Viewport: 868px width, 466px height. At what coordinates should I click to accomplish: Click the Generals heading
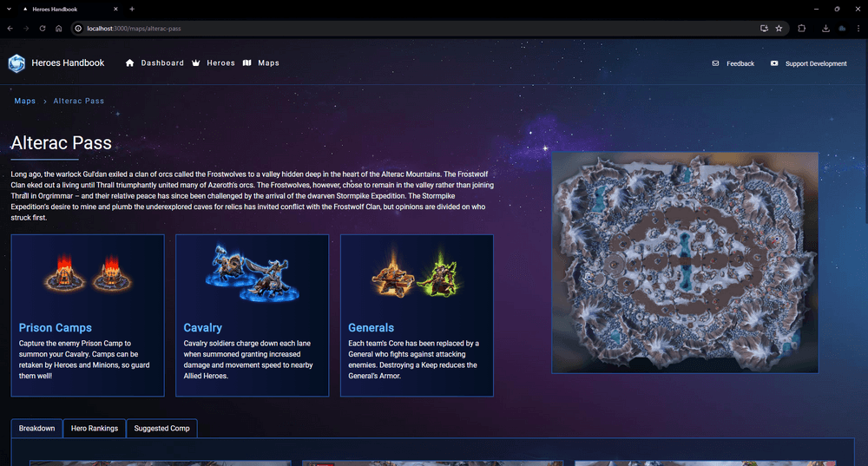(x=371, y=328)
